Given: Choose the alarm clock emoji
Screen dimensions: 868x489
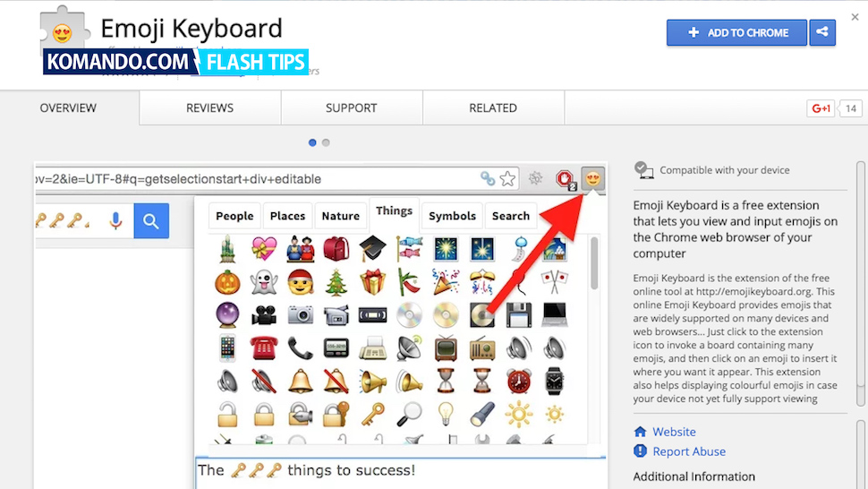Looking at the screenshot, I should (519, 382).
